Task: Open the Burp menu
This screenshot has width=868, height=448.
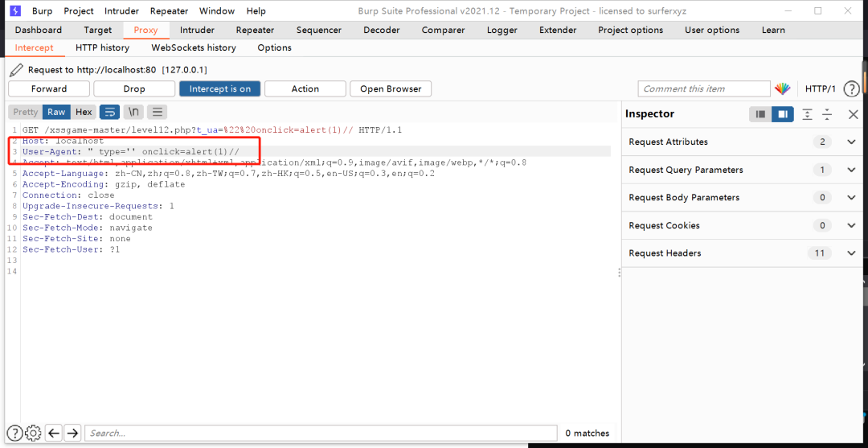Action: pyautogui.click(x=43, y=10)
